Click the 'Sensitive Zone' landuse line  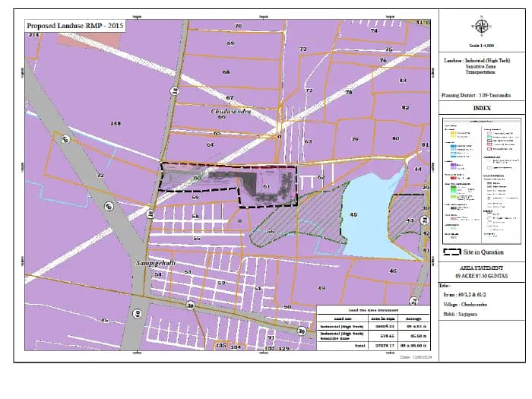click(x=480, y=67)
